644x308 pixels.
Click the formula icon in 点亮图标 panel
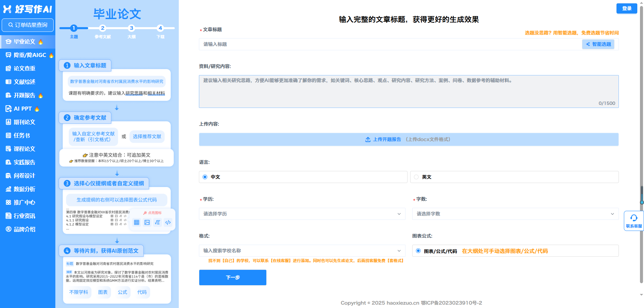(157, 222)
